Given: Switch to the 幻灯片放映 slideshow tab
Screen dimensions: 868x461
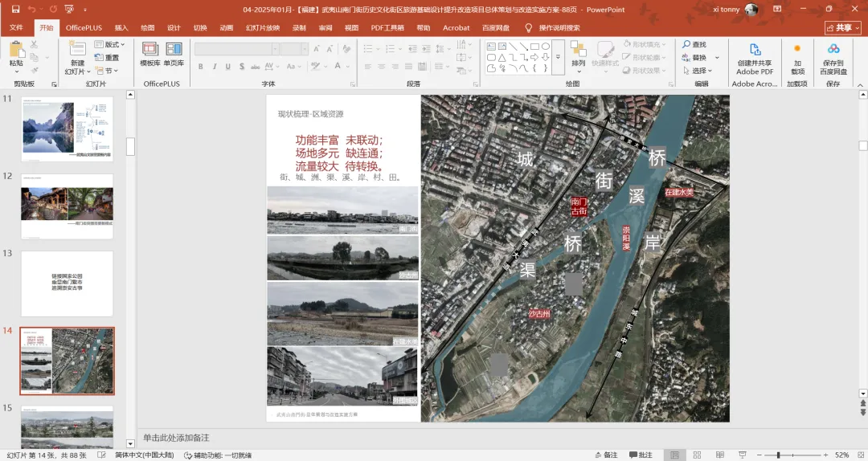Looking at the screenshot, I should pos(263,27).
